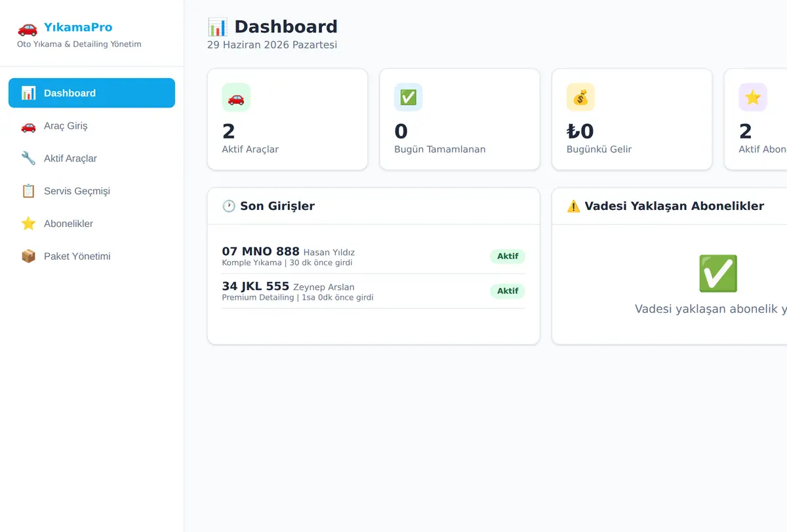Click the Son Girişler panel heading
The width and height of the screenshot is (787, 532).
pyautogui.click(x=277, y=206)
